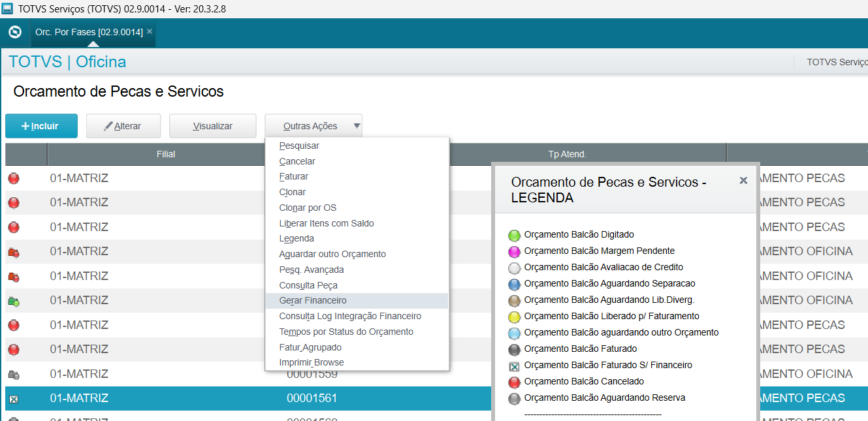Click the Visualizar button
The height and width of the screenshot is (421, 868).
pos(213,126)
